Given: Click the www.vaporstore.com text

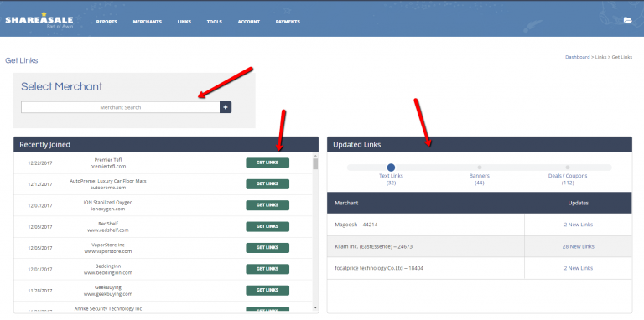Looking at the screenshot, I should point(108,251).
